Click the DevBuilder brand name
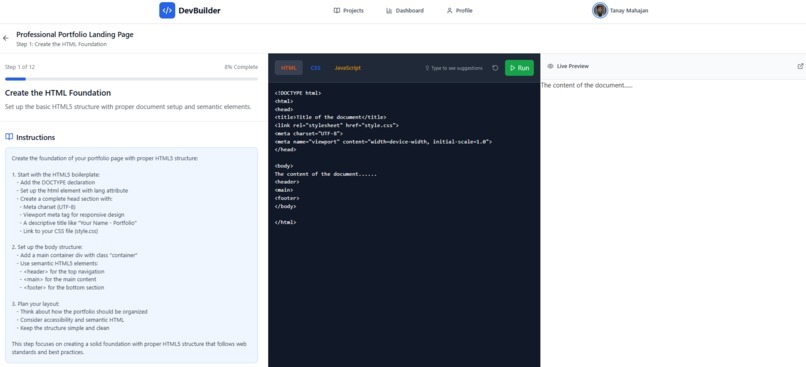The image size is (806, 367). [x=199, y=10]
